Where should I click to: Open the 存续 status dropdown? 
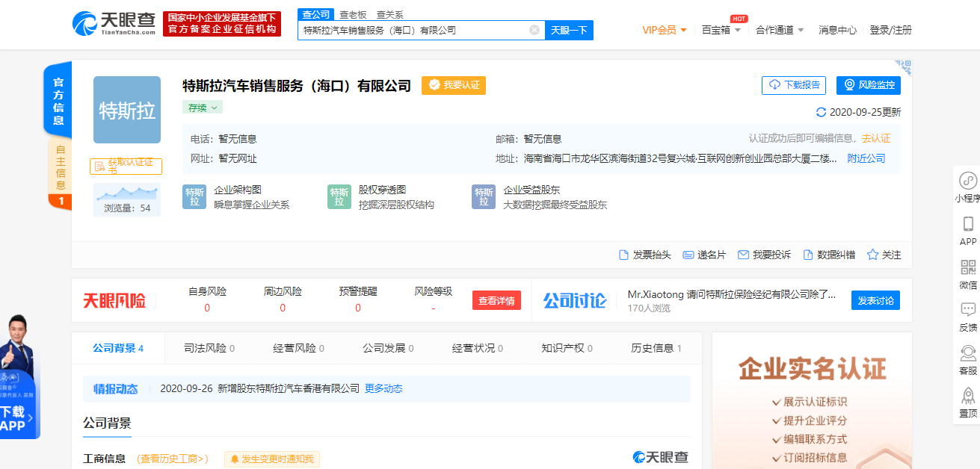pyautogui.click(x=203, y=108)
